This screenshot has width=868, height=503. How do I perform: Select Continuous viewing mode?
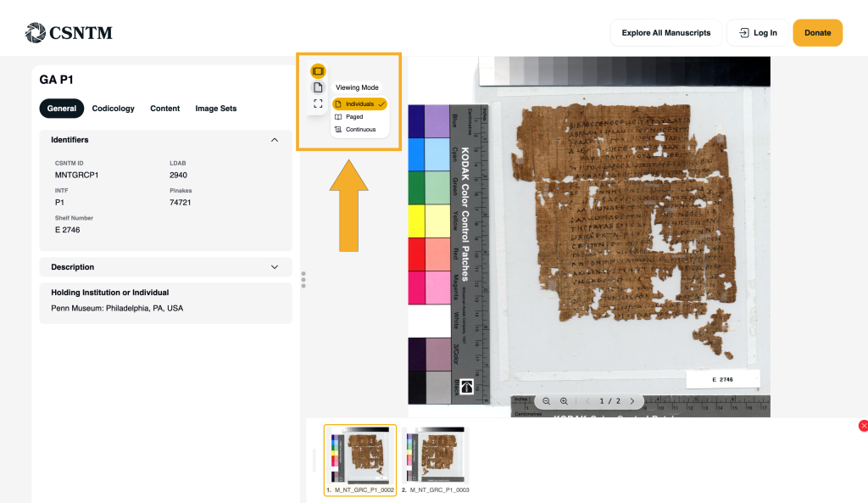[x=360, y=130]
